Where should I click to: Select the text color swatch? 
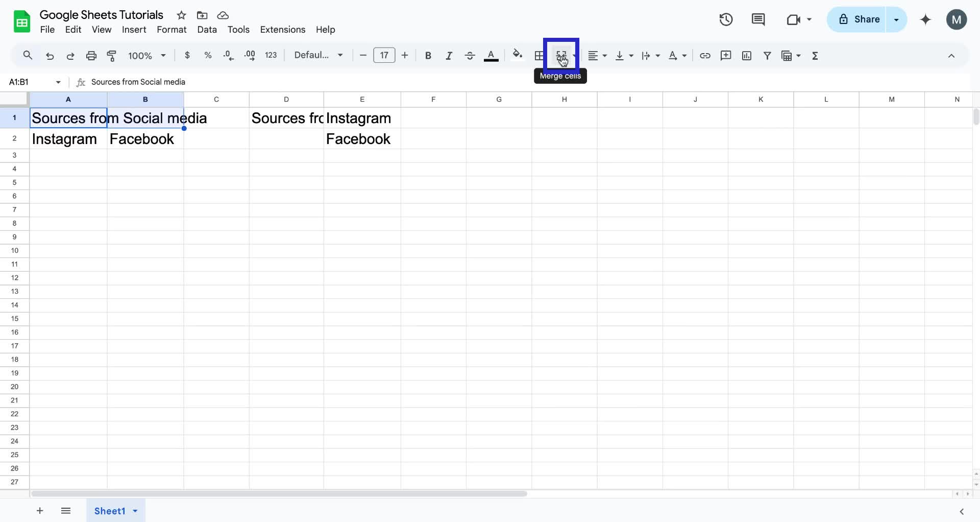[x=491, y=55]
